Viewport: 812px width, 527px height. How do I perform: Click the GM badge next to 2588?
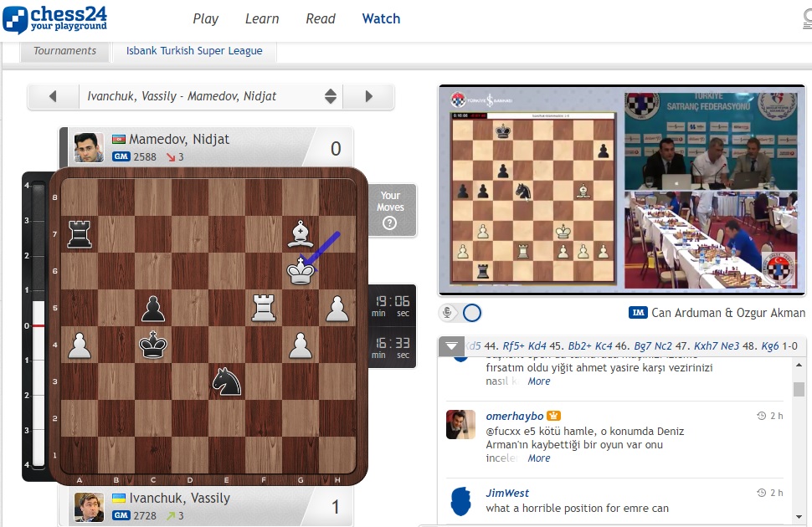pos(121,156)
